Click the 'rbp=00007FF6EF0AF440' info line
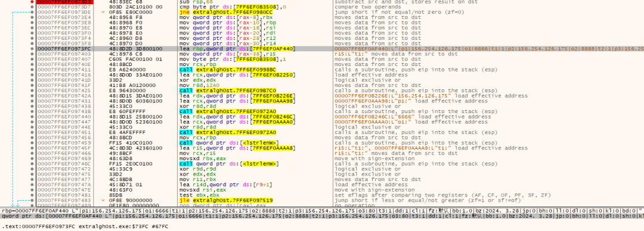Viewport: 644px width, 231px height. [322, 211]
